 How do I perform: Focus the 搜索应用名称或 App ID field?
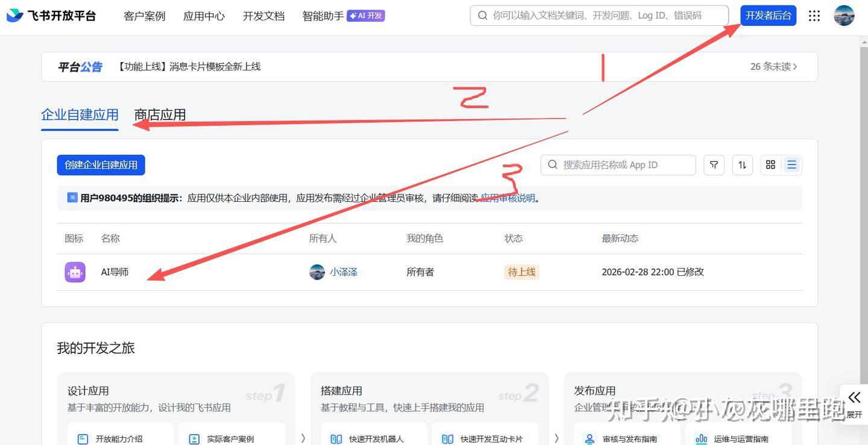pos(618,165)
